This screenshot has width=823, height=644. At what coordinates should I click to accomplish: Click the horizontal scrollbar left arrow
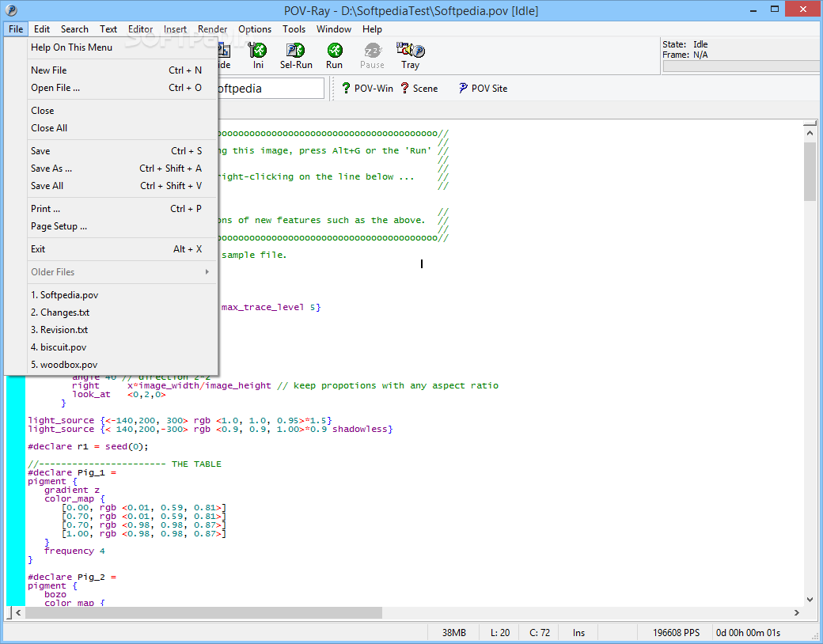point(18,612)
